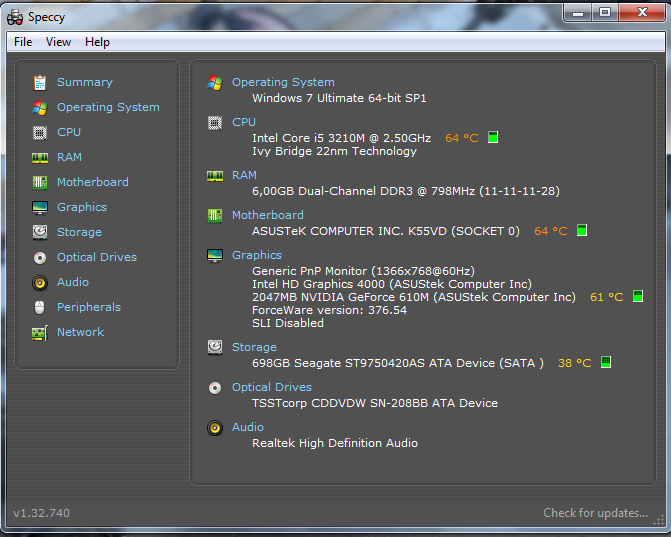Click the Peripherals mouse icon in sidebar

point(40,307)
